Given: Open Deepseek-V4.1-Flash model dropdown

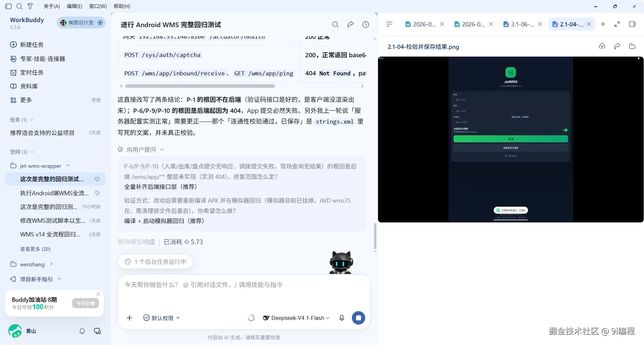Looking at the screenshot, I should click(296, 318).
